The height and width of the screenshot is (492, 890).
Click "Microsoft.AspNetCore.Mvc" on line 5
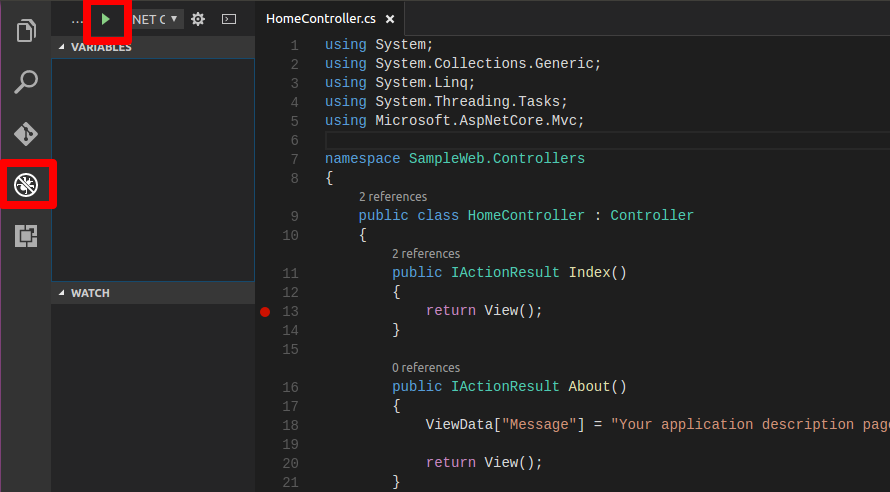click(x=476, y=121)
